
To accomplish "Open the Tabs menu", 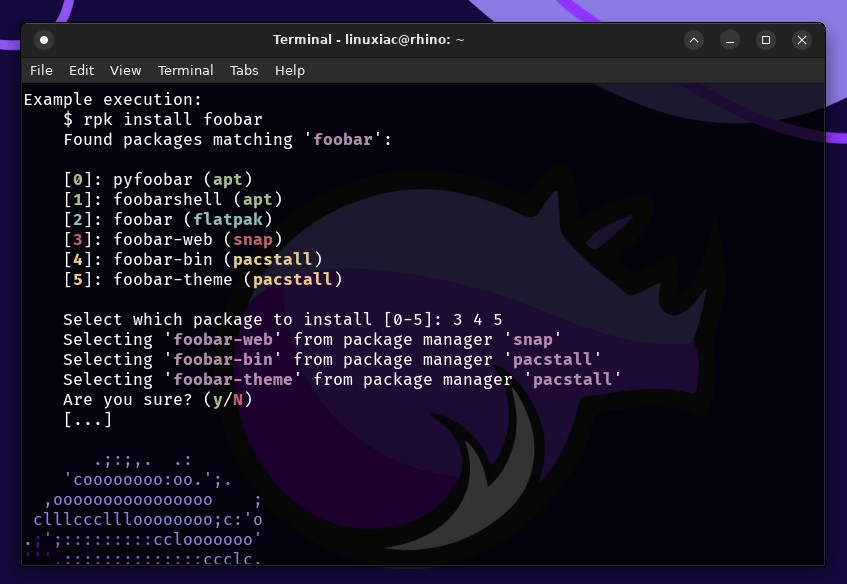I will (x=244, y=70).
